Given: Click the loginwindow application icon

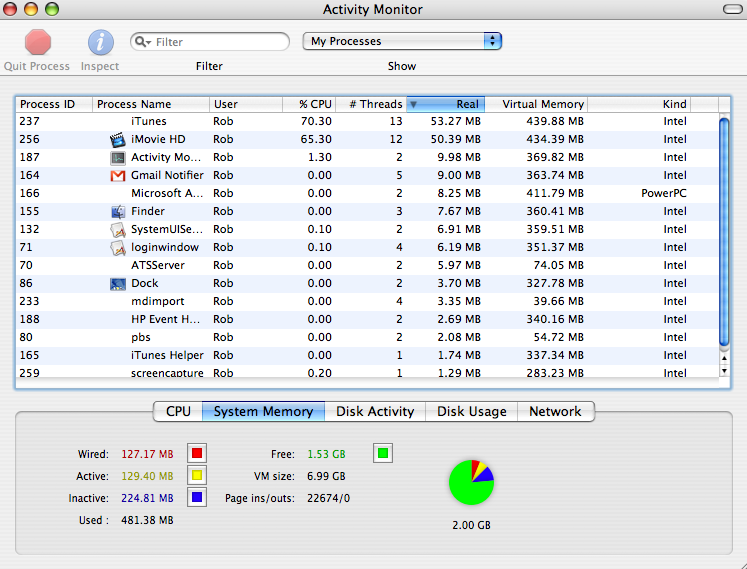Looking at the screenshot, I should coord(117,248).
